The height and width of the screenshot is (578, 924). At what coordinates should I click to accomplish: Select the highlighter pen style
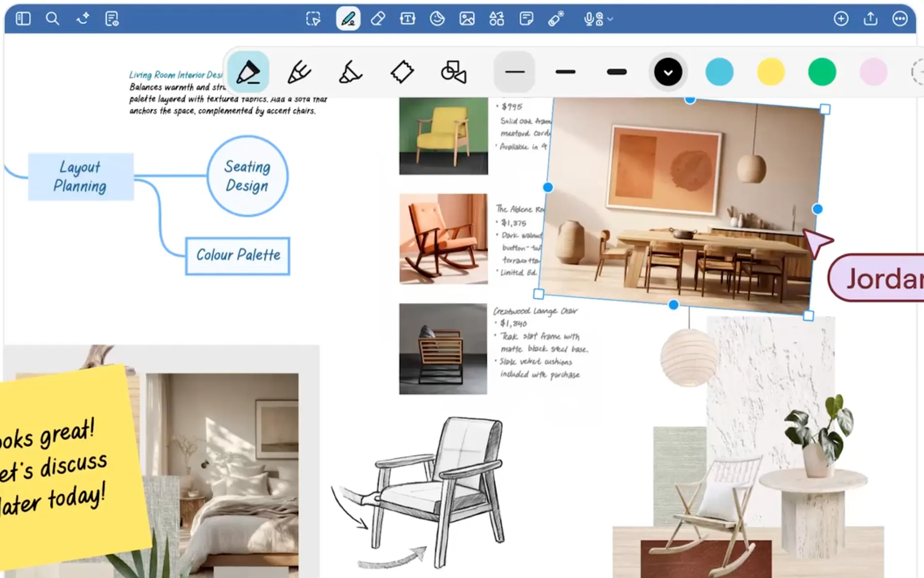point(350,72)
